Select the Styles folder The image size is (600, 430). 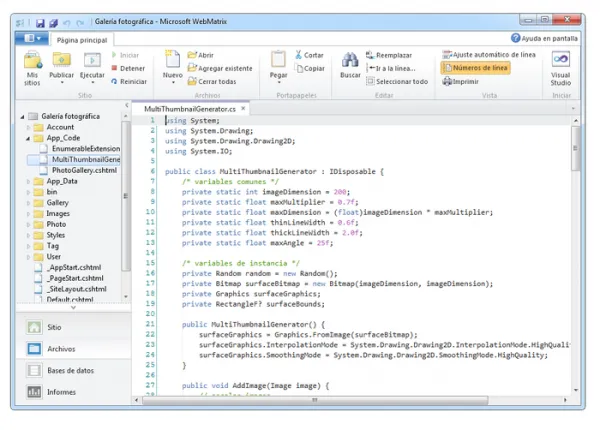tap(51, 235)
